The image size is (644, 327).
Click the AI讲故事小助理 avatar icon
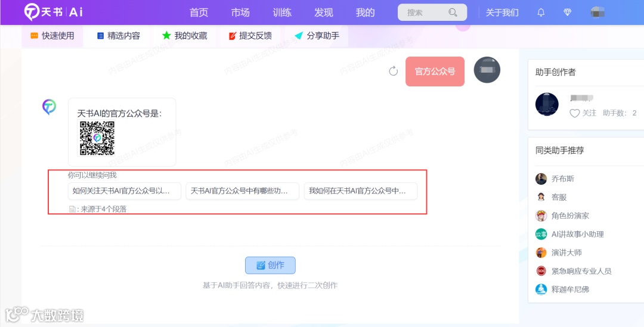point(541,234)
